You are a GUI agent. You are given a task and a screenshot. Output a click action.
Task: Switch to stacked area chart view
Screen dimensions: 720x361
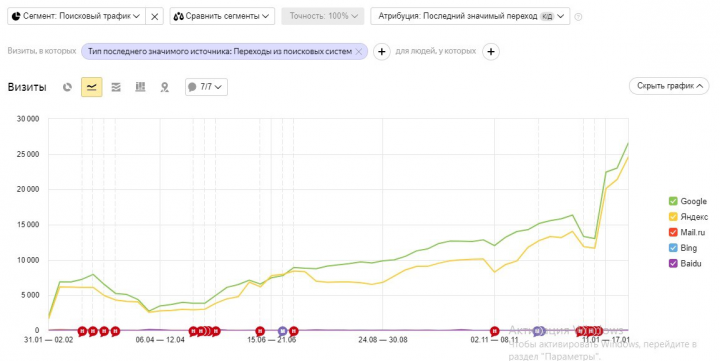[x=116, y=87]
